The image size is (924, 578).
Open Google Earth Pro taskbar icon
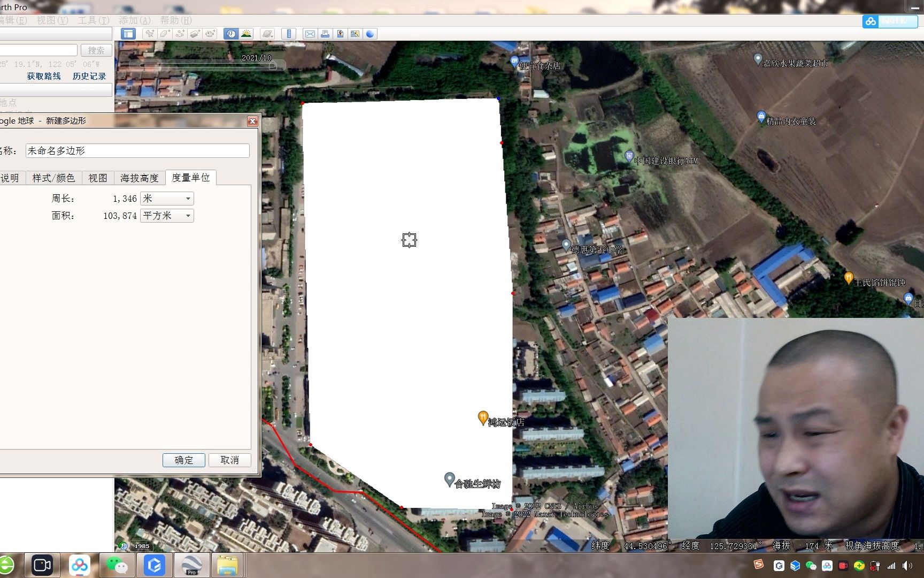click(x=191, y=566)
